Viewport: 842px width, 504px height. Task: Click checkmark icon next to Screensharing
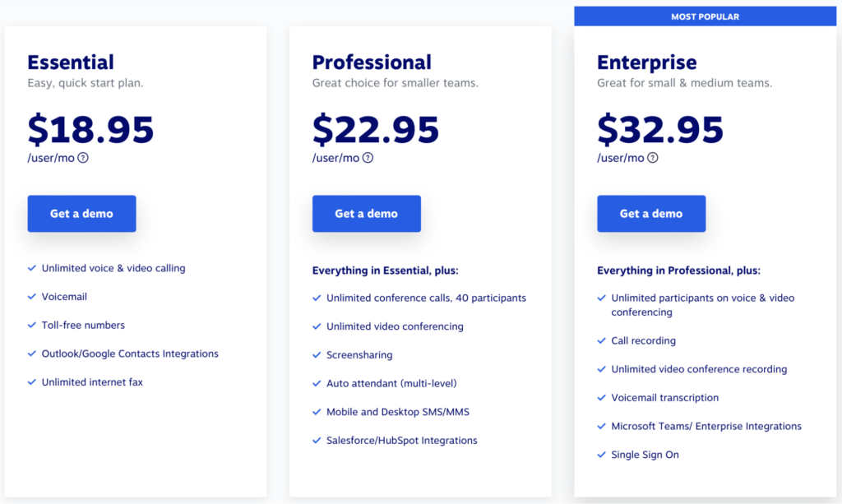tap(317, 355)
